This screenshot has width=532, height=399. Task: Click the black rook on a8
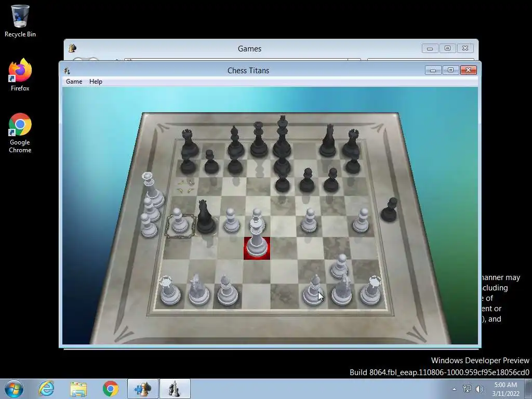coord(189,144)
